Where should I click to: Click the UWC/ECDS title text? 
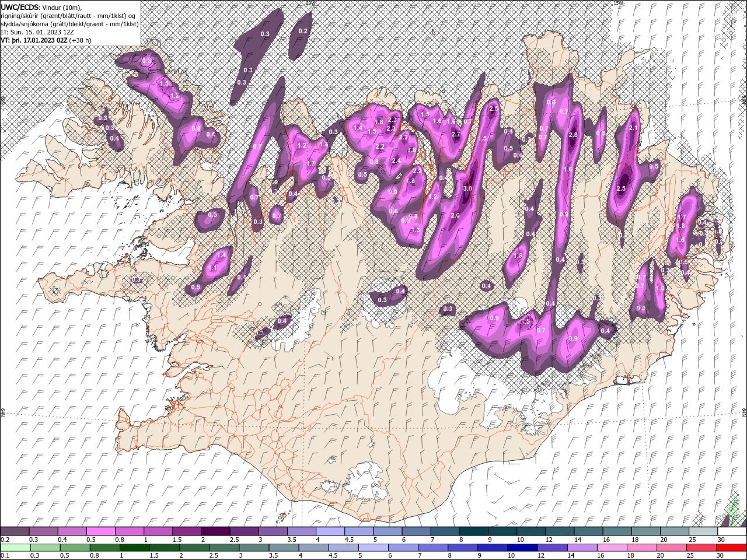pyautogui.click(x=20, y=7)
